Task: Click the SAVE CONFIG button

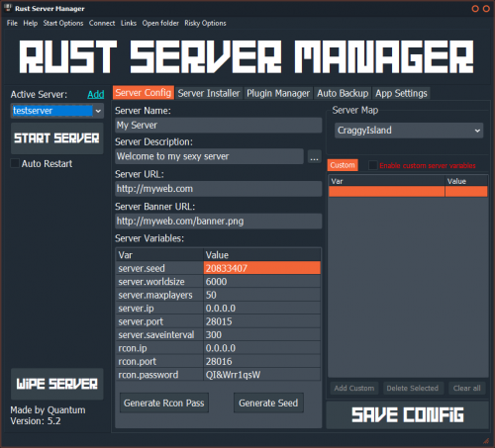Action: [x=408, y=414]
